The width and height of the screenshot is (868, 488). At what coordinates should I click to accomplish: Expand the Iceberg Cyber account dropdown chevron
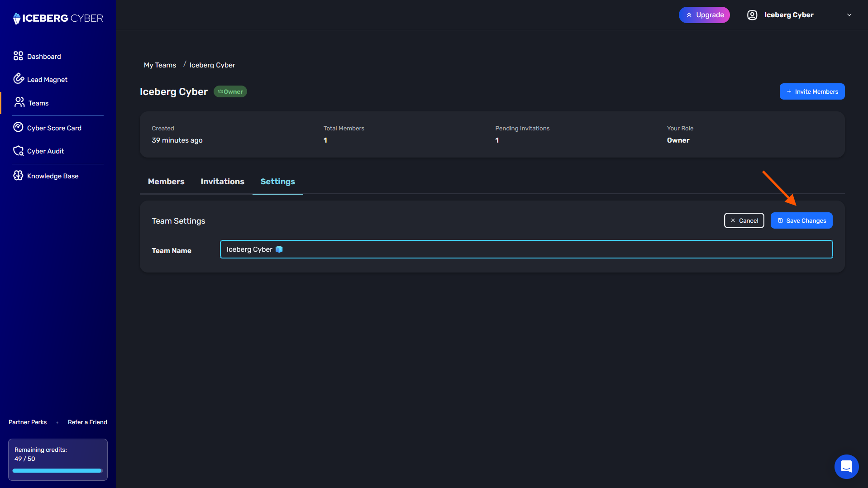[849, 15]
